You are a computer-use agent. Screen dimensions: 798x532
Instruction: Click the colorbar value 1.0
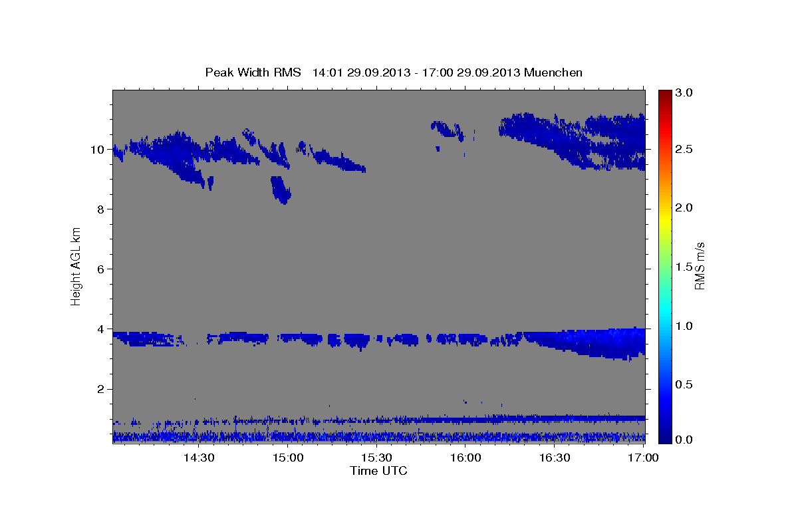tap(685, 326)
